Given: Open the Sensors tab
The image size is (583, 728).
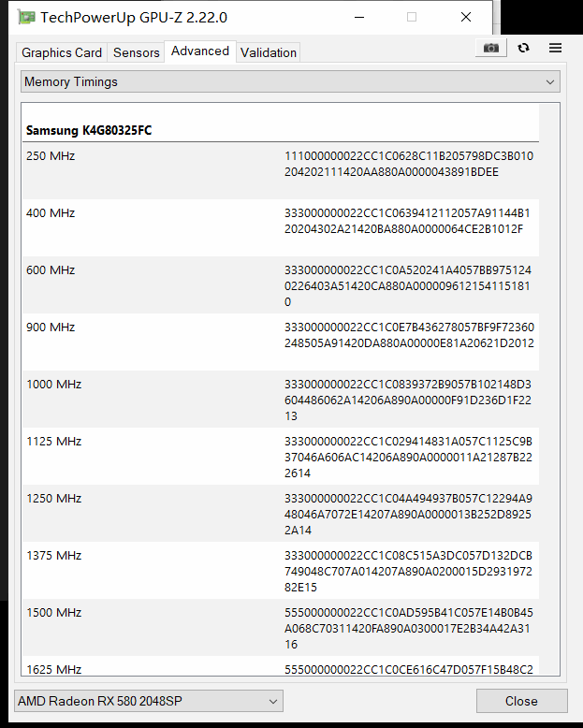Looking at the screenshot, I should [x=137, y=52].
